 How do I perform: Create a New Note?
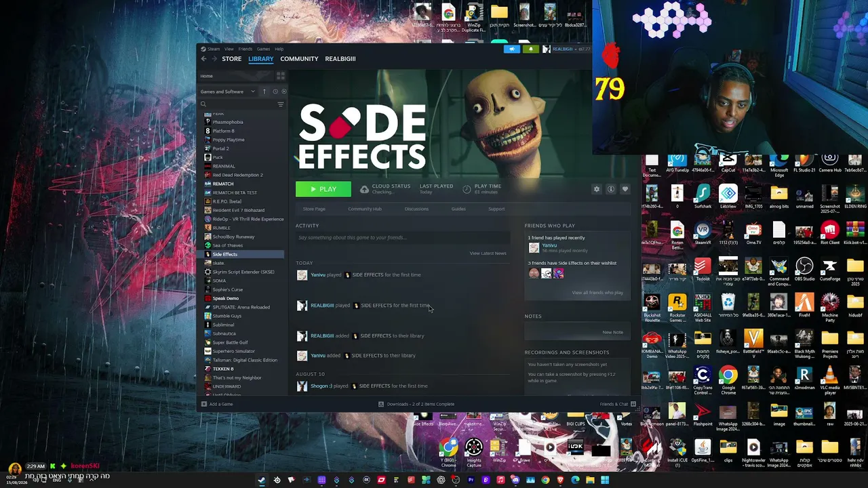(x=612, y=332)
